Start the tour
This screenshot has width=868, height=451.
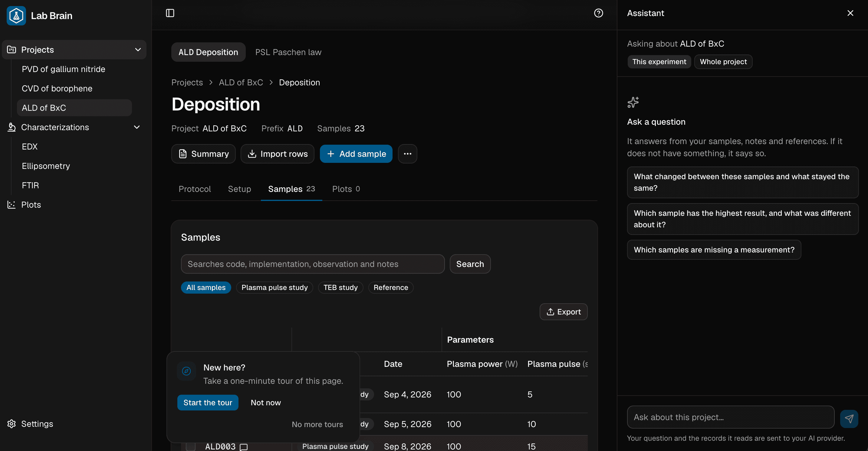coord(208,403)
